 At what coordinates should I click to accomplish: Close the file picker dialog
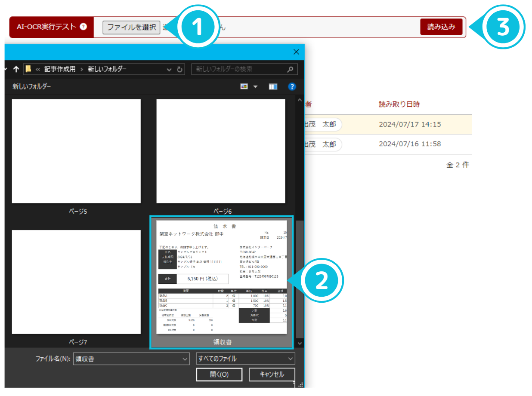tap(296, 52)
